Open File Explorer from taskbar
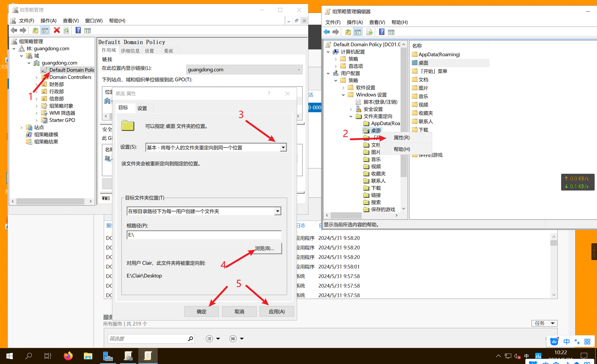 coord(88,356)
